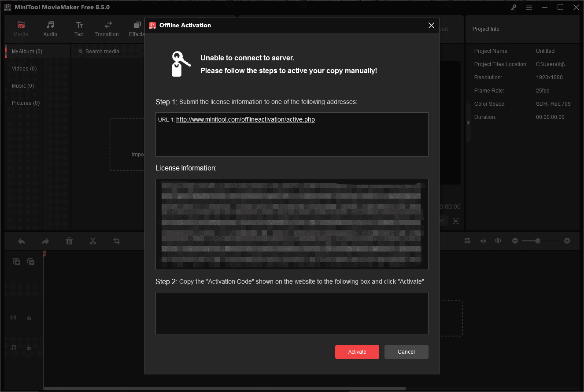Toggle the music track lock
Viewport: 584px width, 392px height.
tap(29, 348)
